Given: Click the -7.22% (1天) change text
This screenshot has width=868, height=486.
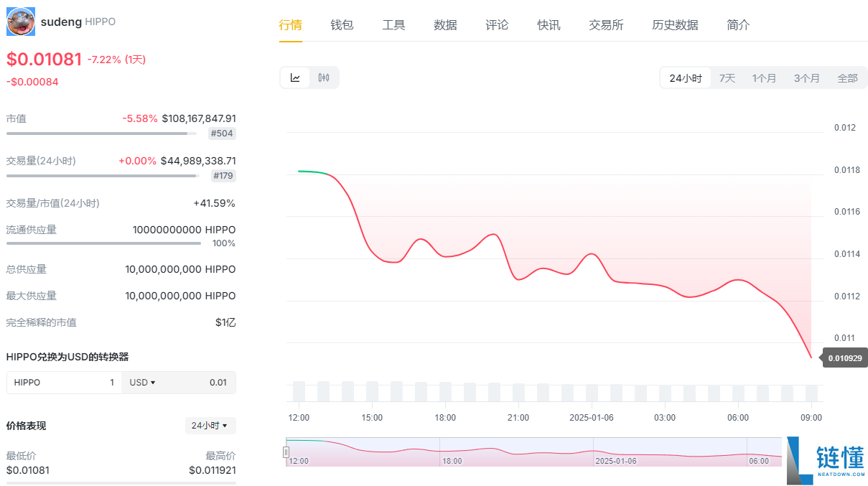Looking at the screenshot, I should tap(116, 60).
